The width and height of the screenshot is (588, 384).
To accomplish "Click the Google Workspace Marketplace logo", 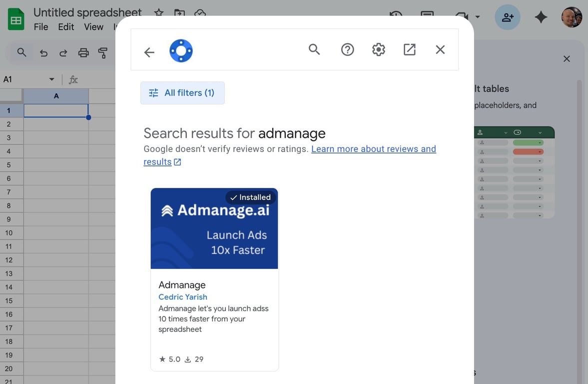I will pyautogui.click(x=181, y=50).
